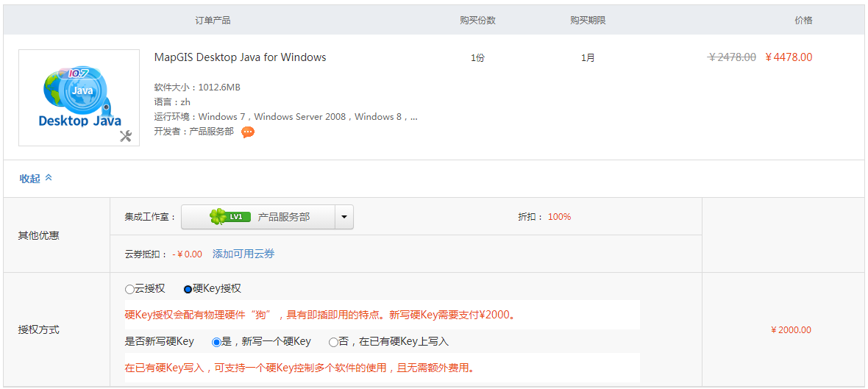Click the 运行环境 Windows 7 line
Screen dimensions: 868x389
click(285, 117)
